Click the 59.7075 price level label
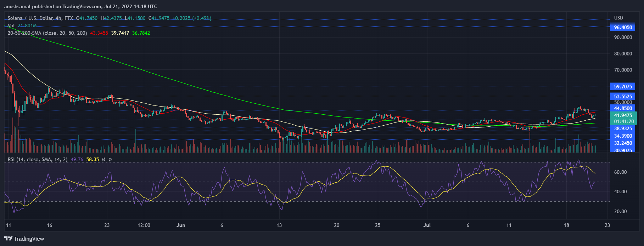 tap(623, 86)
